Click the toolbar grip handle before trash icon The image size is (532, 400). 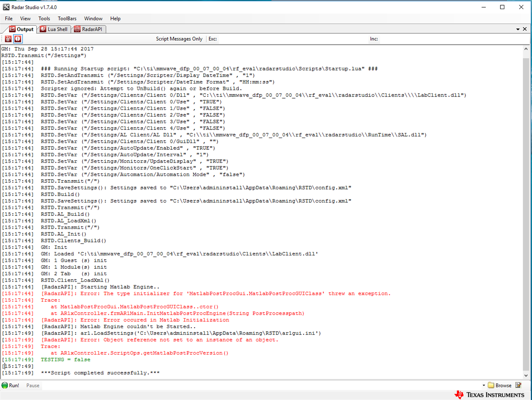2,39
